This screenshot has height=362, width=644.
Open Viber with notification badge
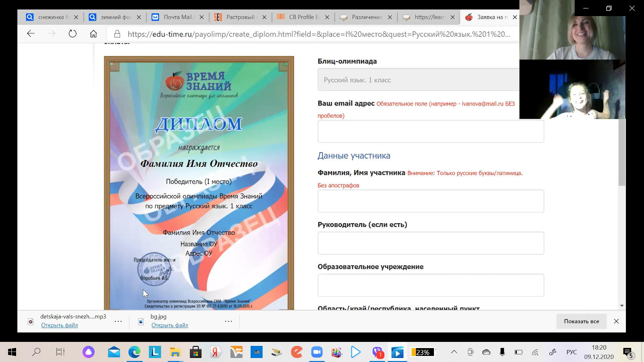click(378, 352)
